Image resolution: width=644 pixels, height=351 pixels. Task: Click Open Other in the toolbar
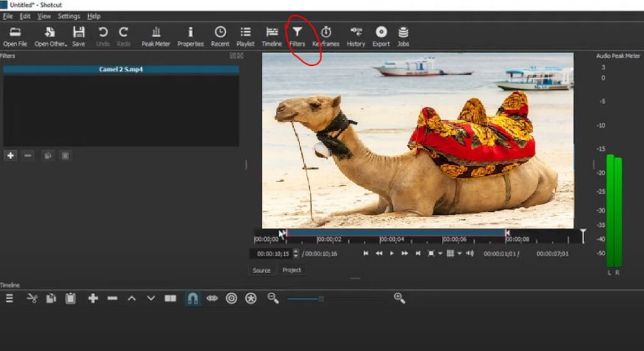50,36
